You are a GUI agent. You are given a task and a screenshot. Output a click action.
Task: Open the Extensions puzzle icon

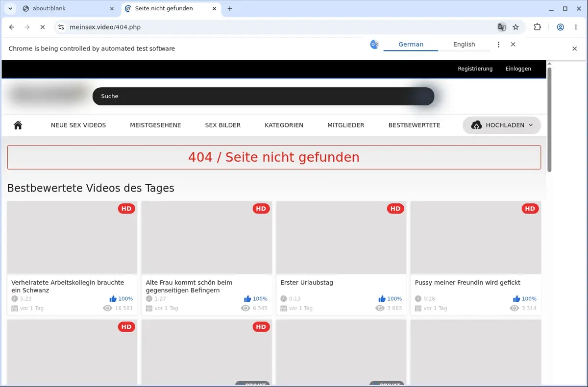pyautogui.click(x=537, y=27)
